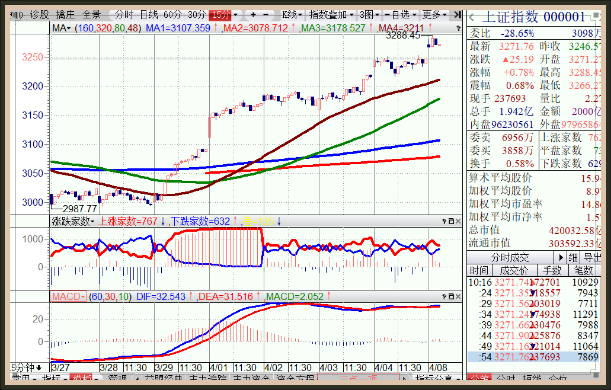The height and width of the screenshot is (390, 611).
Task: Edit MACD parameters (60,30,10)
Action: pyautogui.click(x=110, y=296)
